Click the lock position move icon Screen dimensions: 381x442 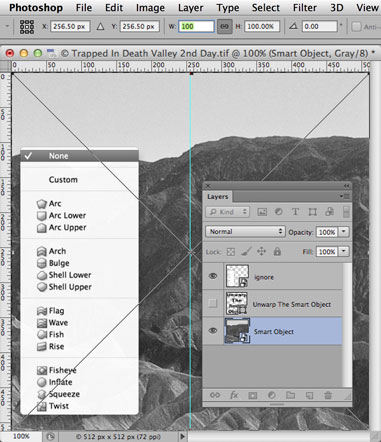coord(261,251)
